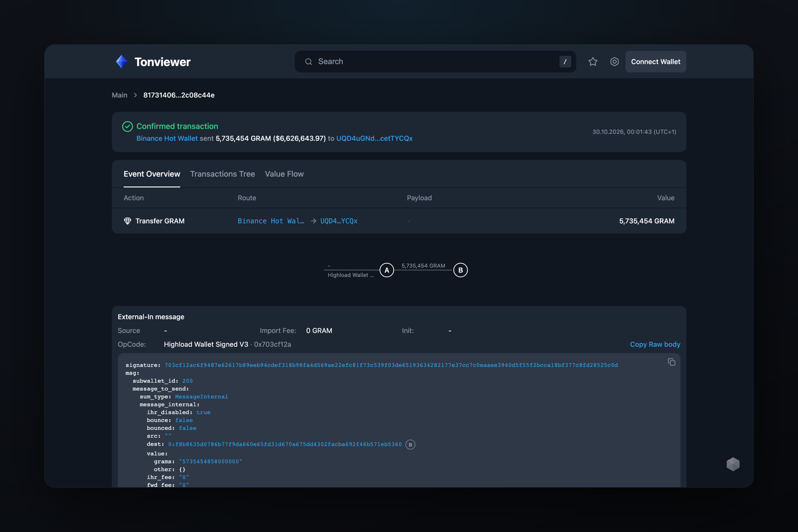The height and width of the screenshot is (532, 798).
Task: Click the Tonviewer diamond logo
Action: click(121, 61)
